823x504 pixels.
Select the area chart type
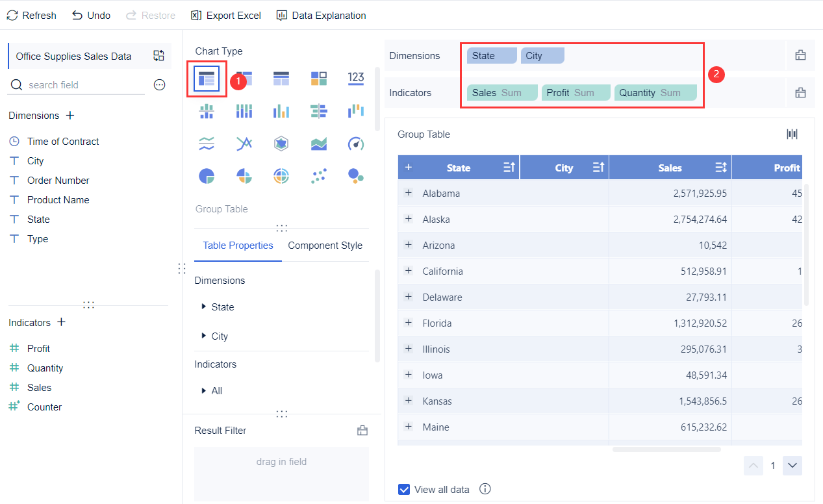318,143
